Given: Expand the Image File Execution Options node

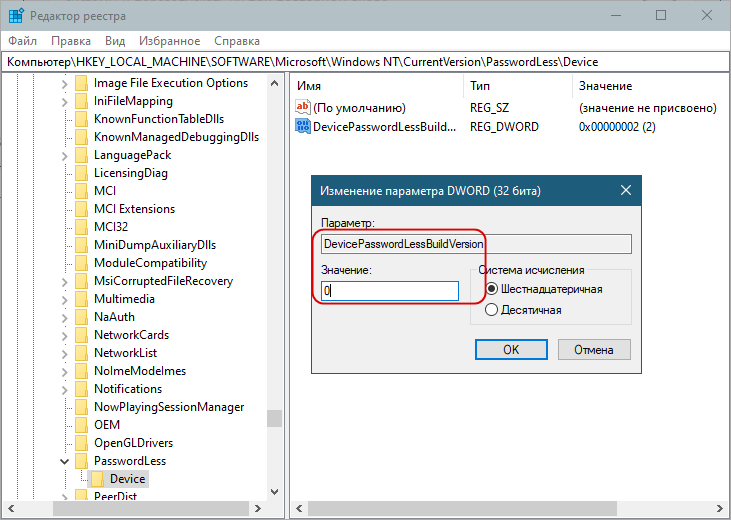Looking at the screenshot, I should point(65,83).
